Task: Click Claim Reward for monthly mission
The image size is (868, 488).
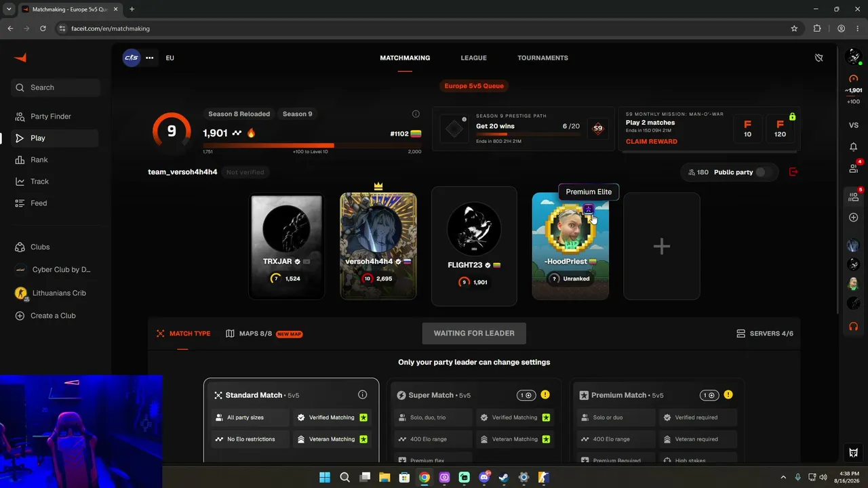Action: pos(651,142)
